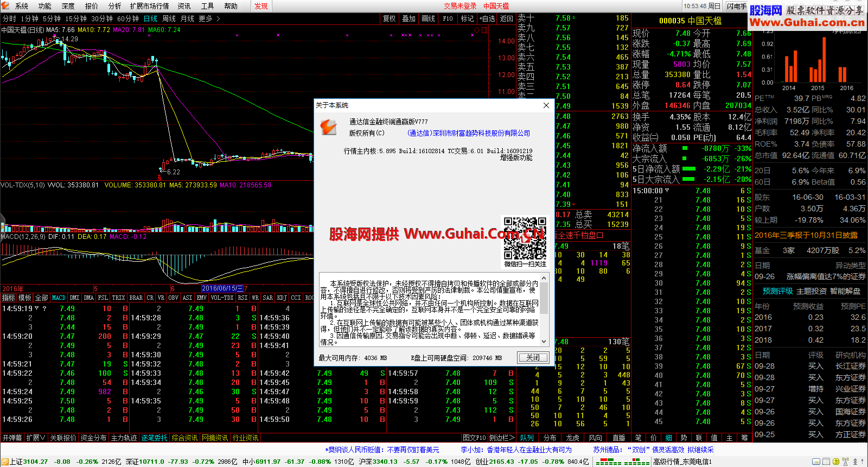Viewport: 868px width, 467px height.
Task: Click the 智能解盘 tab in info panel
Action: pos(845,291)
